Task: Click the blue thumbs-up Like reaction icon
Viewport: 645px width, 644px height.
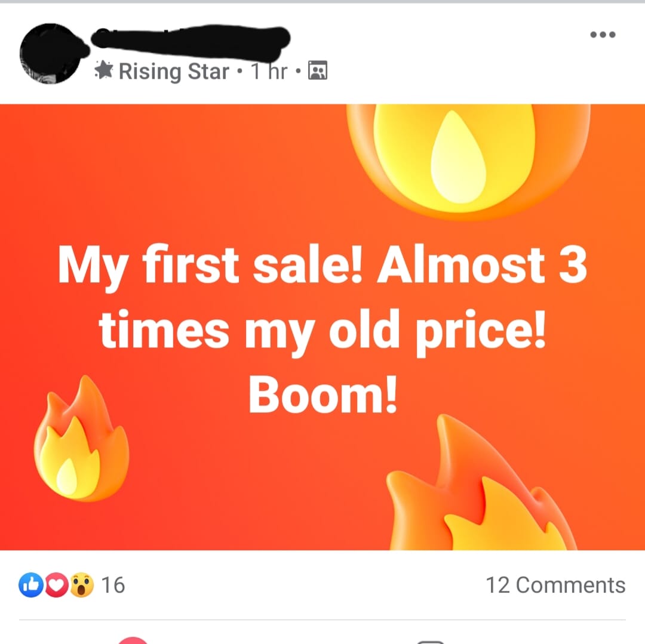Action: pos(31,585)
